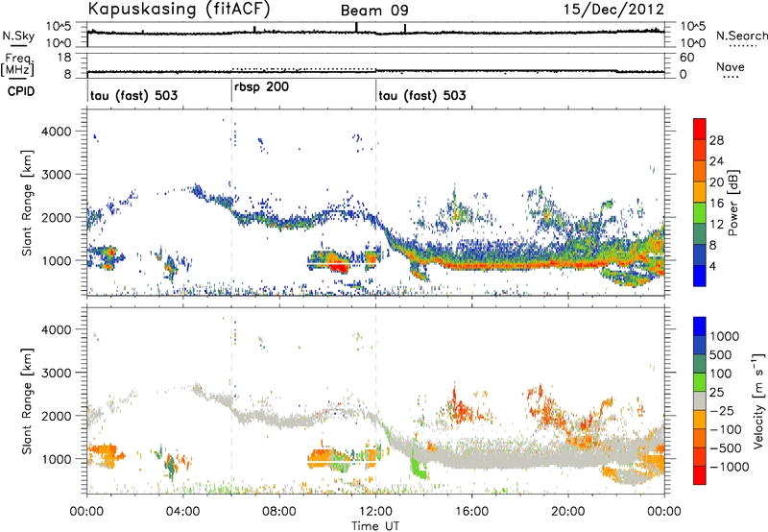Select the 08:00 time axis label
768x532 pixels.
coord(279,512)
